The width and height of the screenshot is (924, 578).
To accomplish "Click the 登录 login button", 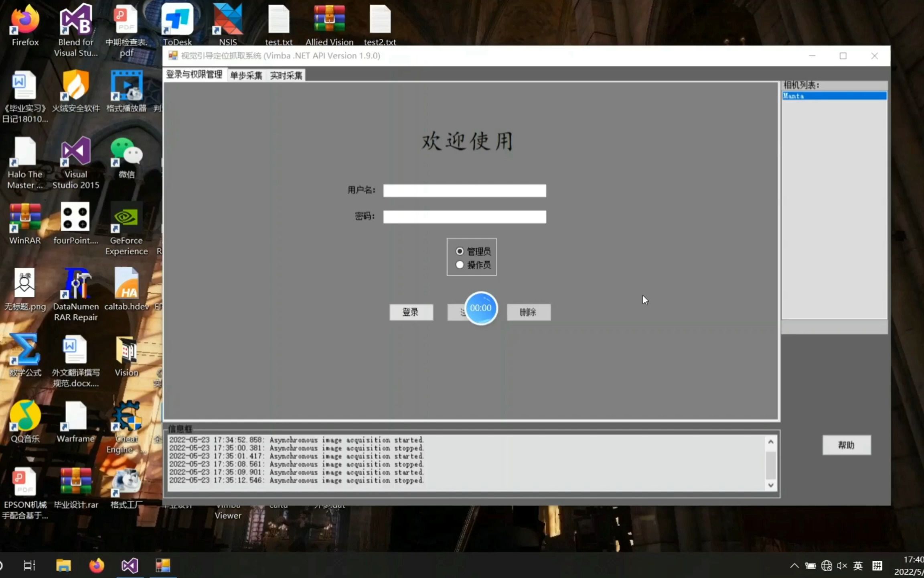I will click(410, 312).
